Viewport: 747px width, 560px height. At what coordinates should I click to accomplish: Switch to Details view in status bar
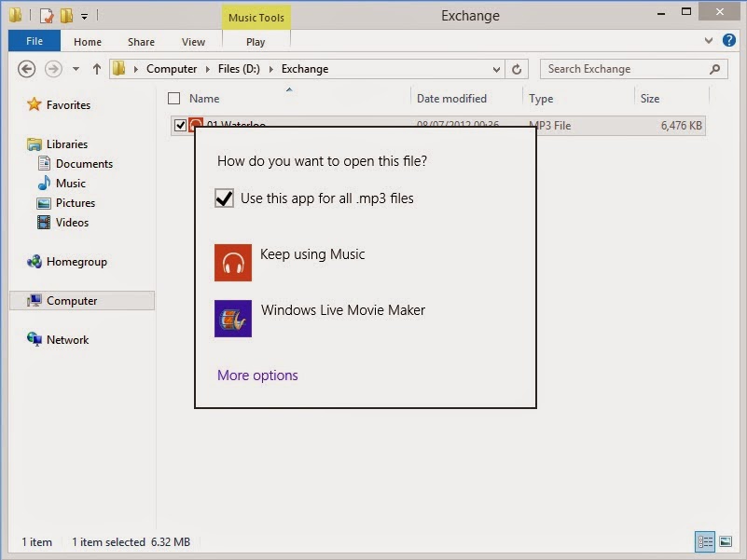705,541
